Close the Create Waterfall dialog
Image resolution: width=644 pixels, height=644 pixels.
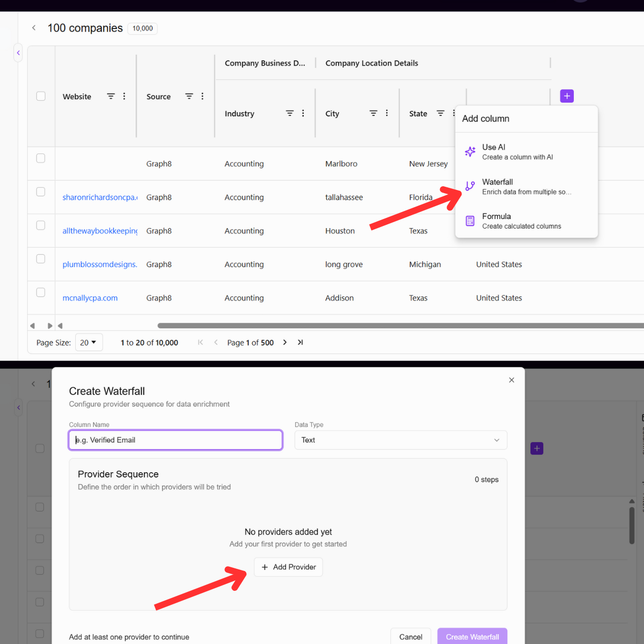tap(511, 380)
